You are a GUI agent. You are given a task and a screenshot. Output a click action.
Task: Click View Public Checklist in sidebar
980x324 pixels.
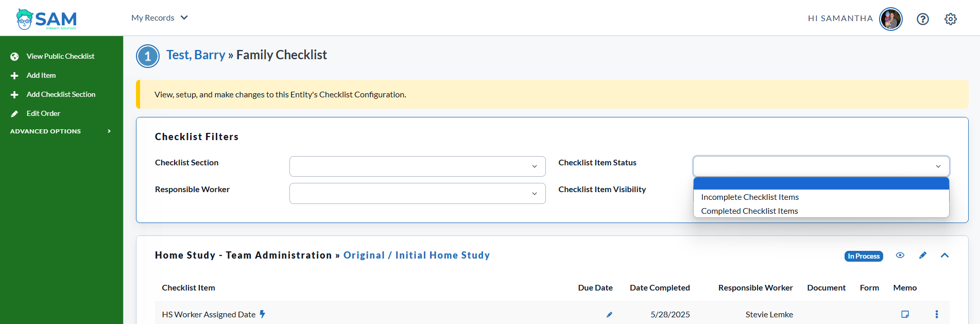[x=60, y=56]
